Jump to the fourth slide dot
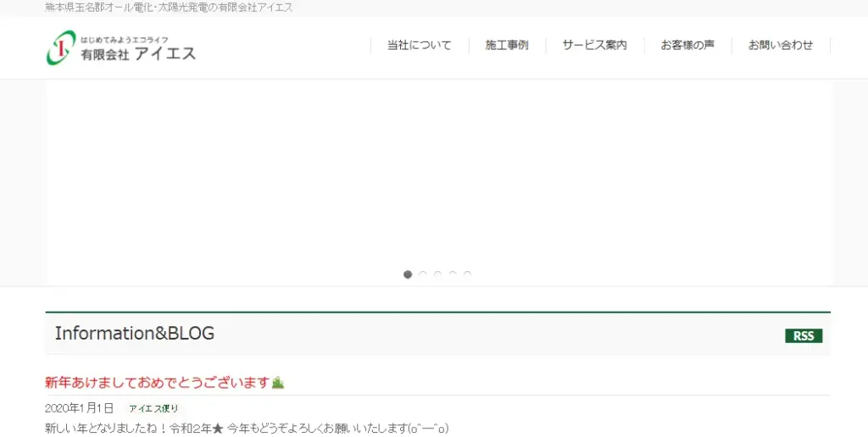Viewport: 868px width, 437px height. [453, 274]
